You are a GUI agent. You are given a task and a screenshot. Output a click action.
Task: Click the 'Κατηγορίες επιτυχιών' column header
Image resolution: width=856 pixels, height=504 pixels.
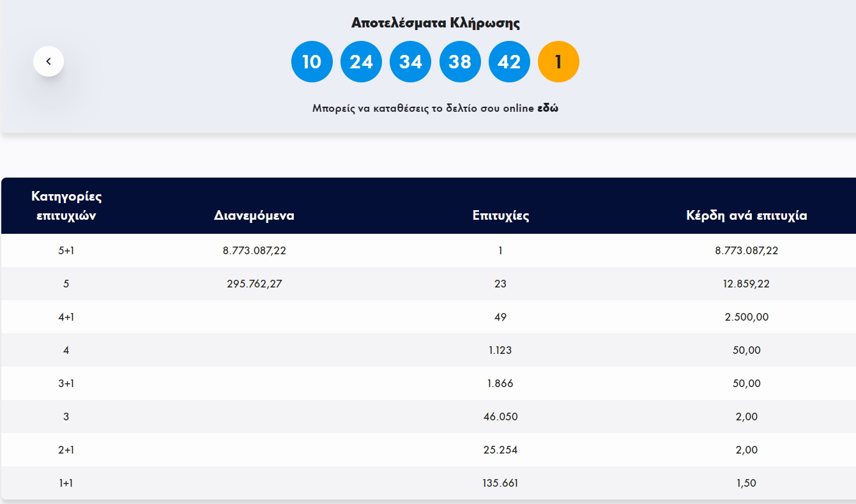(66, 206)
